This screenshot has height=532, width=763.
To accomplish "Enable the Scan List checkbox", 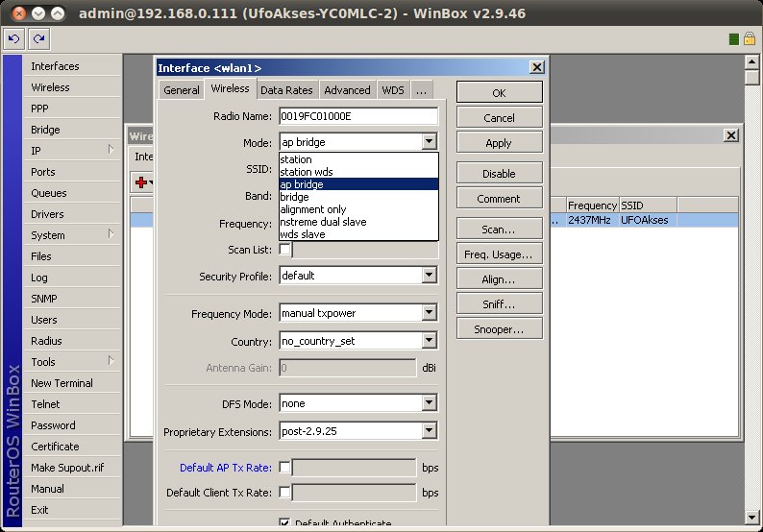I will [x=285, y=250].
